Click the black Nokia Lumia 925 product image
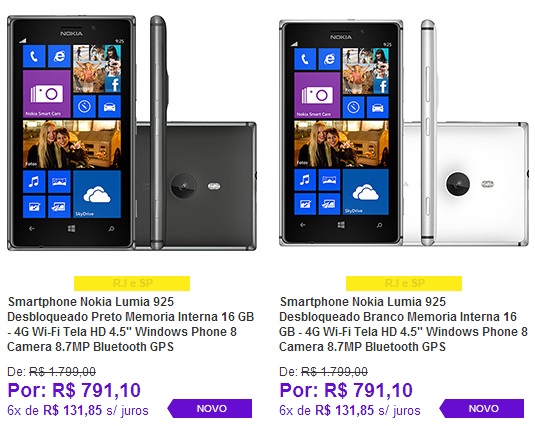Screen dimensions: 535x426 132,133
